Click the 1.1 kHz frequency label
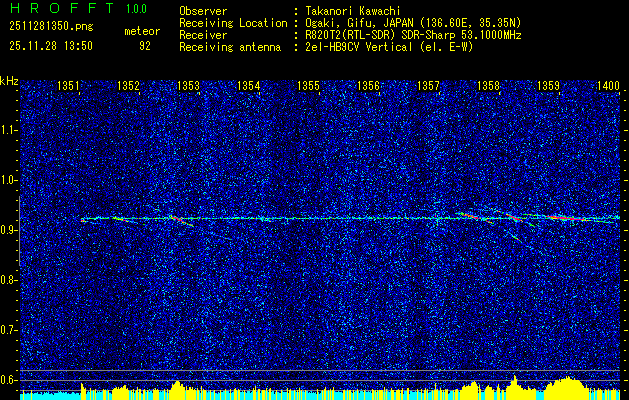629x400 pixels. coord(8,130)
